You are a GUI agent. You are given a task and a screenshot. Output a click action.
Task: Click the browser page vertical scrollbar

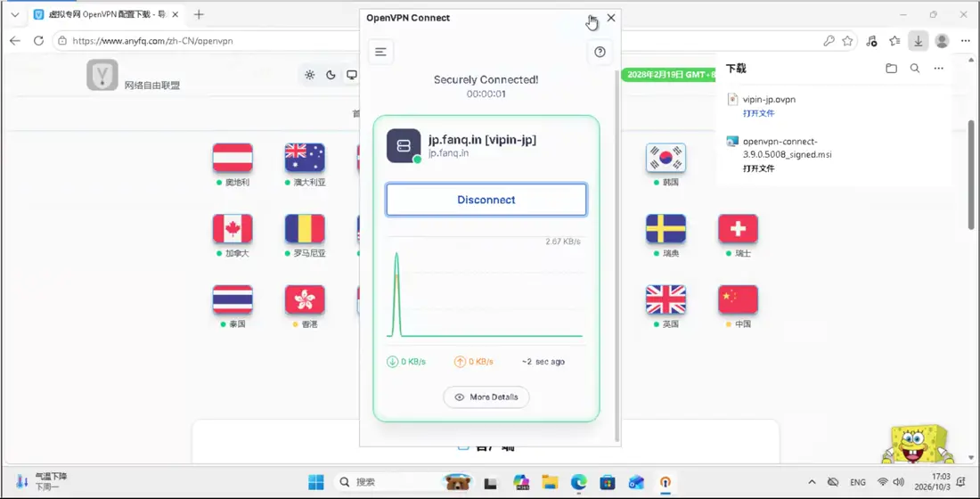click(x=970, y=175)
